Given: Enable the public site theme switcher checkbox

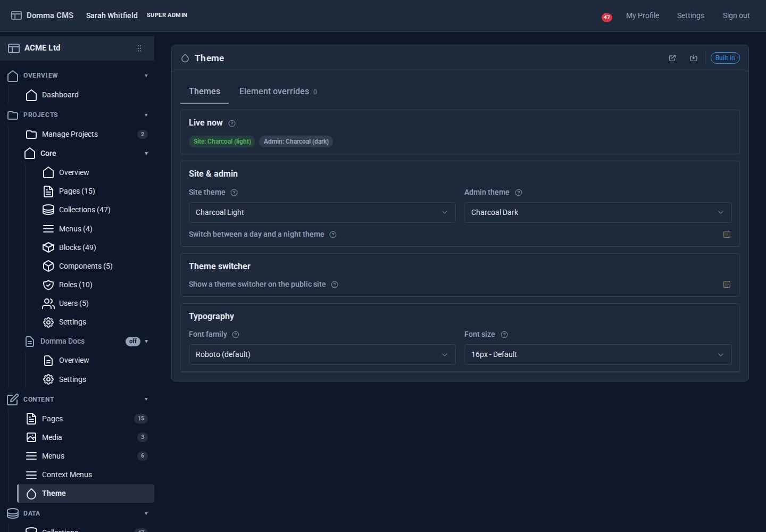Looking at the screenshot, I should (x=727, y=285).
